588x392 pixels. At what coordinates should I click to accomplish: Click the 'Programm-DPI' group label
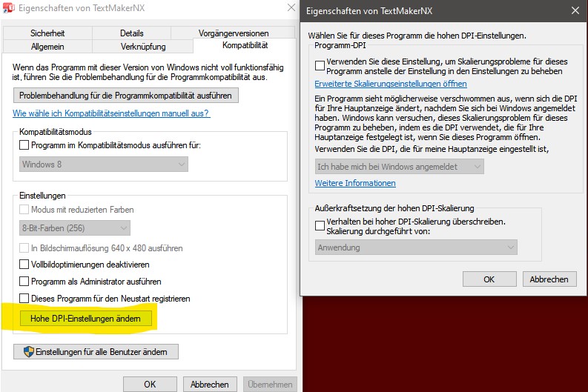[340, 45]
